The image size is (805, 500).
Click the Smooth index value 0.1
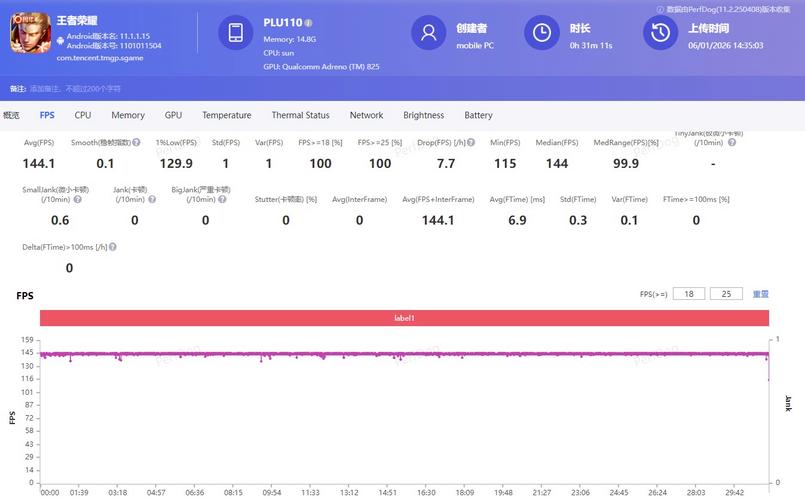[x=105, y=163]
